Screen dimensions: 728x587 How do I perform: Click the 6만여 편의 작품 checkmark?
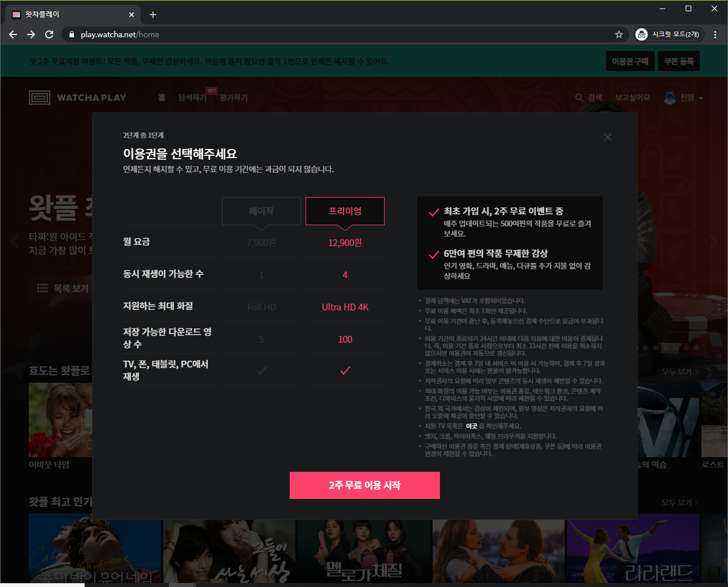[434, 255]
